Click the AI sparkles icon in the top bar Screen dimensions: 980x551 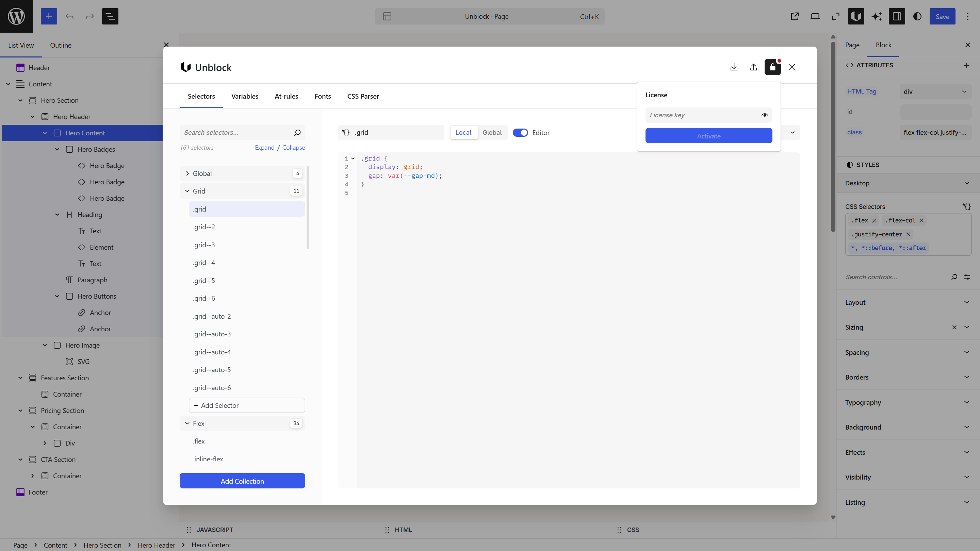877,16
